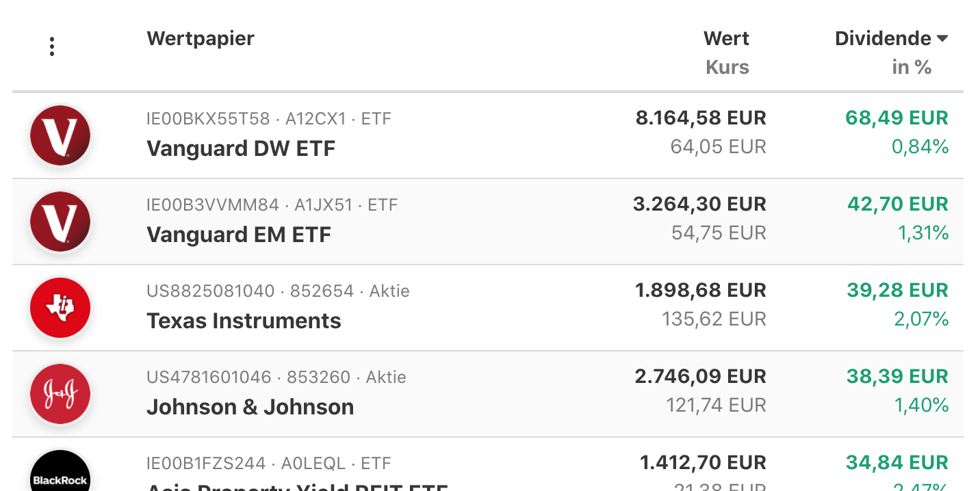Sort by the Dividende column header
This screenshot has height=491, width=980.
[883, 38]
